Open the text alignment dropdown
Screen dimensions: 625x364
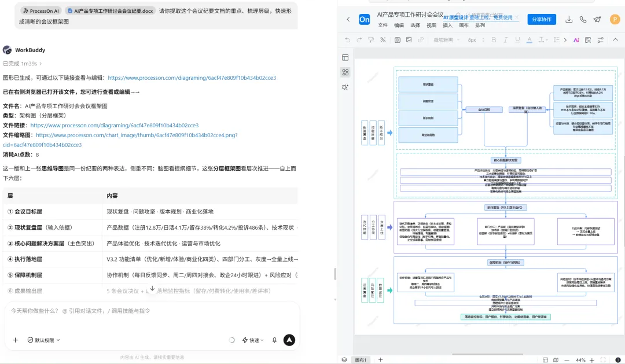click(542, 40)
